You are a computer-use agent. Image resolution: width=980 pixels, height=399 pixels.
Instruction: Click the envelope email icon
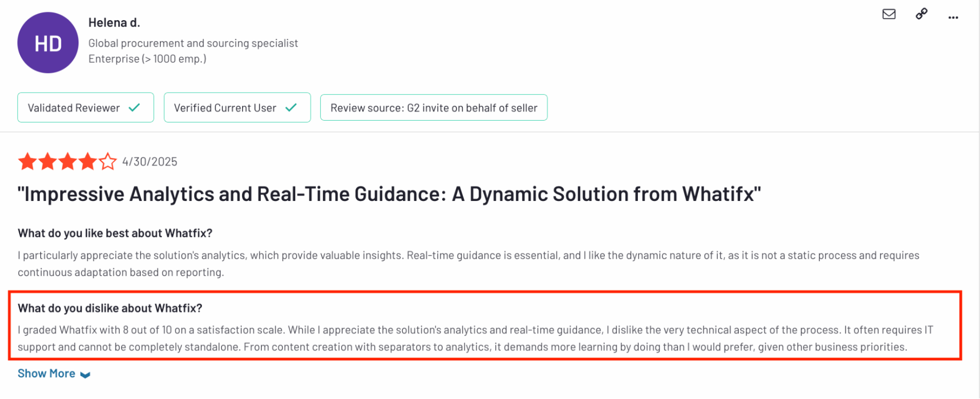(x=889, y=14)
